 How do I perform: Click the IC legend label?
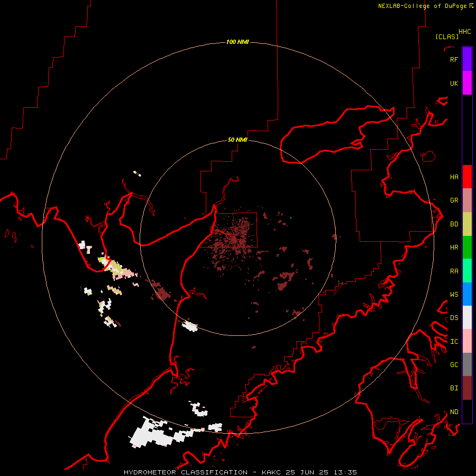point(454,342)
